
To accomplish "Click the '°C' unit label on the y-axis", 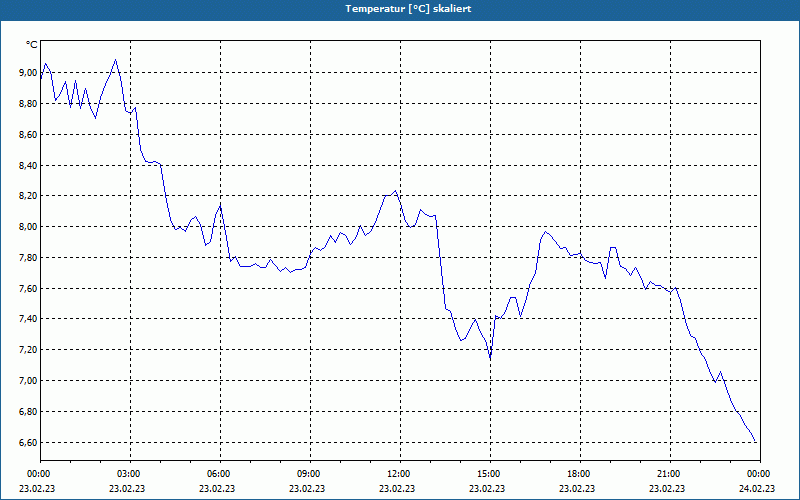I will pyautogui.click(x=32, y=45).
